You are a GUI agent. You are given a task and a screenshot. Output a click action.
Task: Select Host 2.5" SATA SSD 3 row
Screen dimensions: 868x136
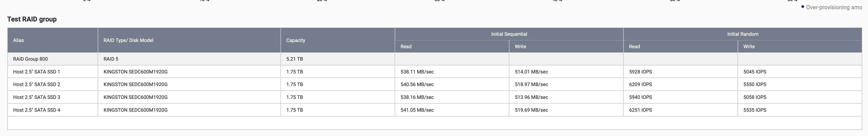[434, 97]
